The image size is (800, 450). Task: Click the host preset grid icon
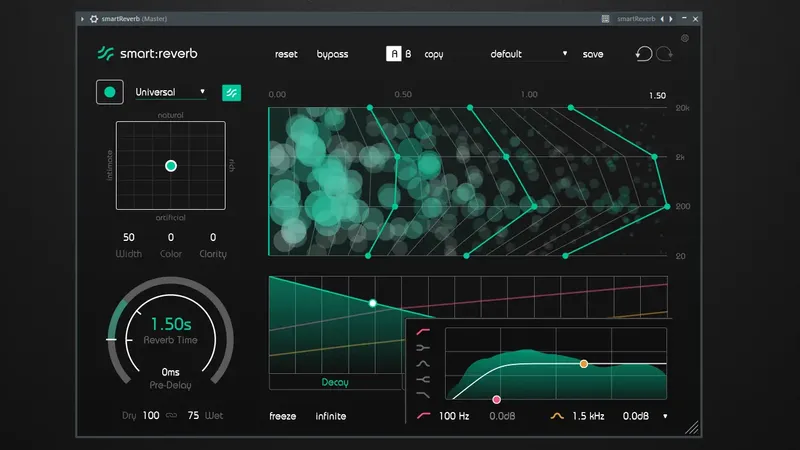tap(605, 19)
